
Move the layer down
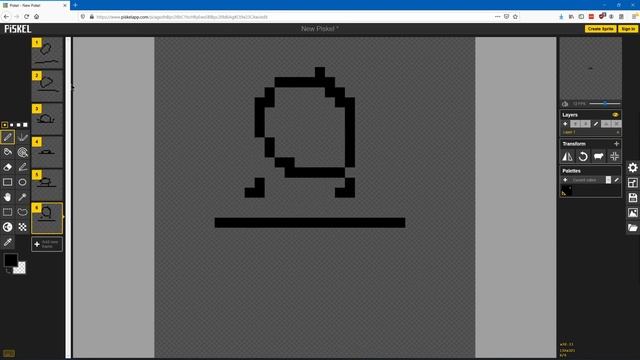coord(585,124)
